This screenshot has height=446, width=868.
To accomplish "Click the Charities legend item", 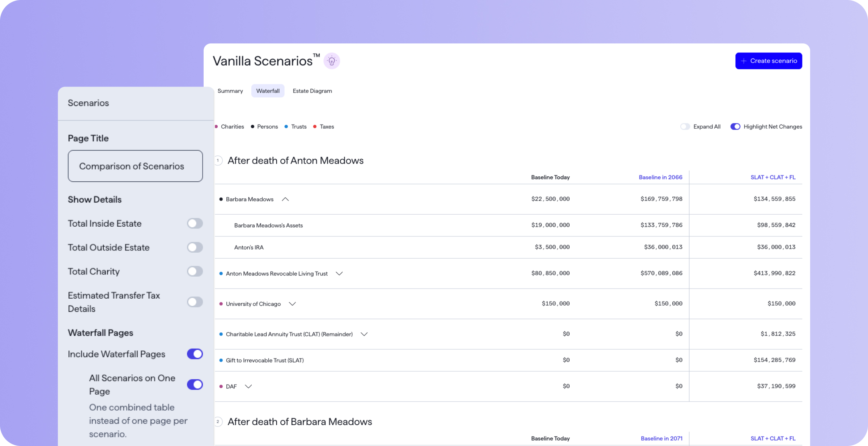I will click(230, 127).
